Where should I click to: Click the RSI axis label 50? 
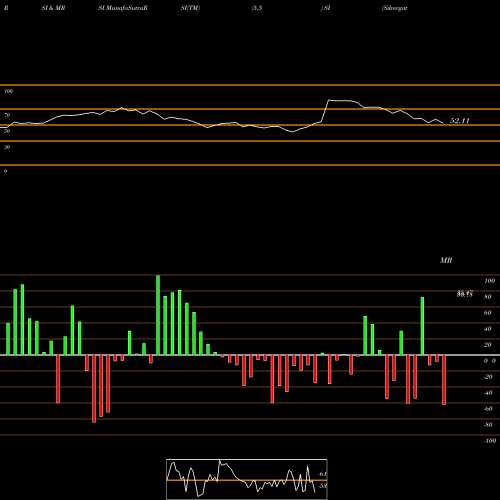coord(7,131)
